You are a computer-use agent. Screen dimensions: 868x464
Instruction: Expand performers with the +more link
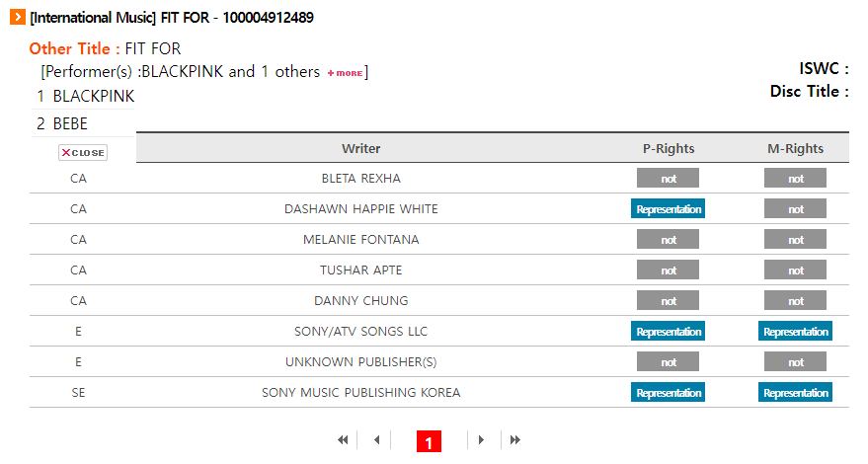345,73
